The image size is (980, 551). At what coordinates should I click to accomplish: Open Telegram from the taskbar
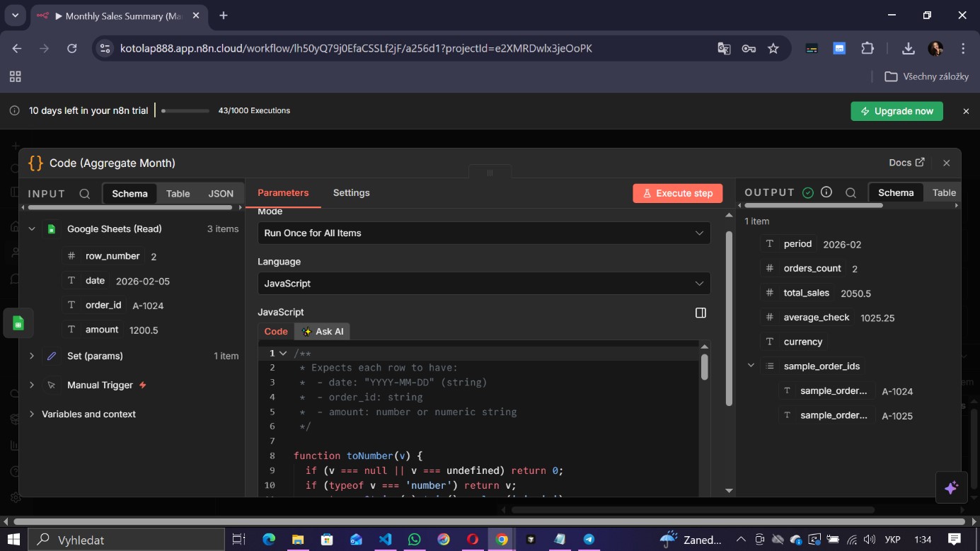pos(589,540)
